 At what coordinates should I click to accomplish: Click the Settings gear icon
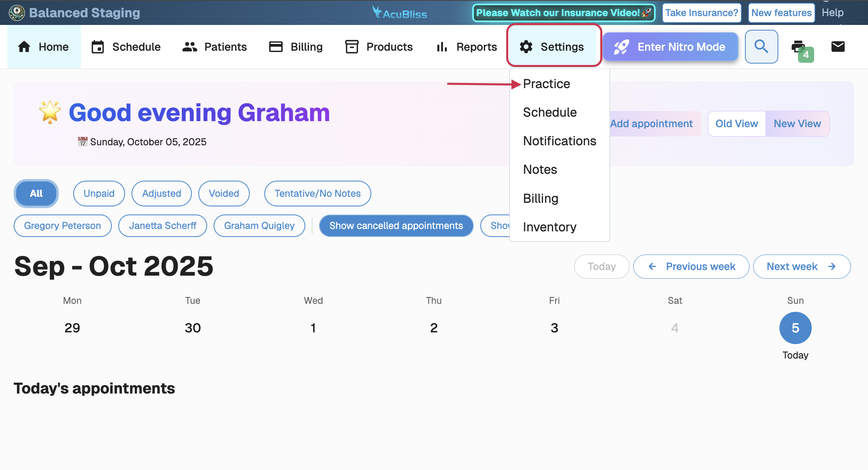(x=526, y=47)
